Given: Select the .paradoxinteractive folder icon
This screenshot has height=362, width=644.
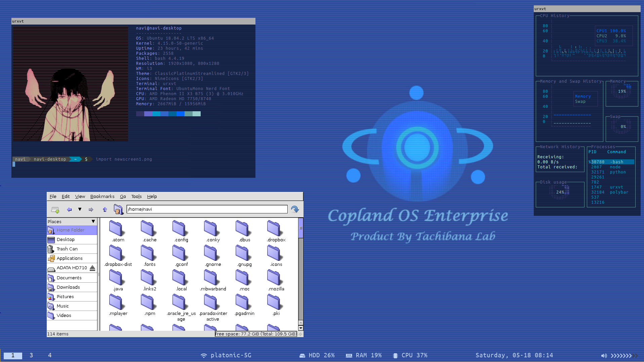Looking at the screenshot, I should (x=212, y=302).
